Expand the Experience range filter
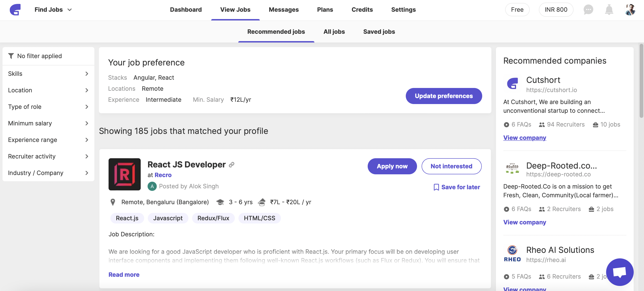Screen dimensions: 644x291 (x=48, y=140)
